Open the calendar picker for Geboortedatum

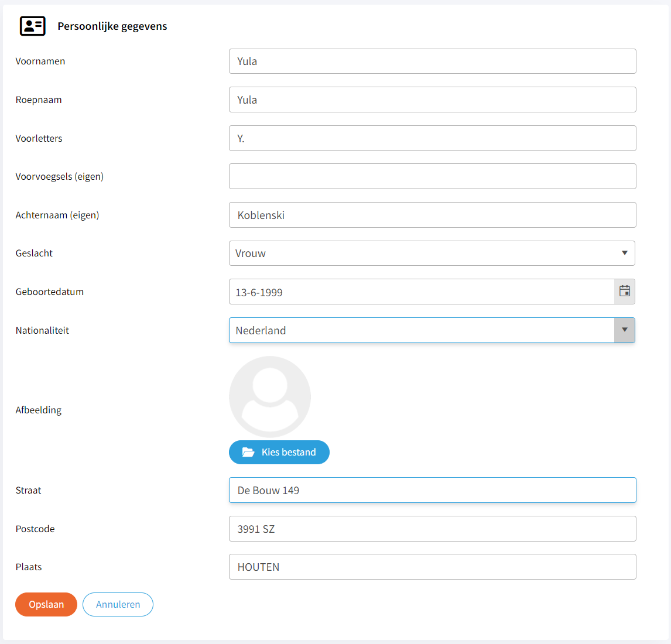coord(624,292)
